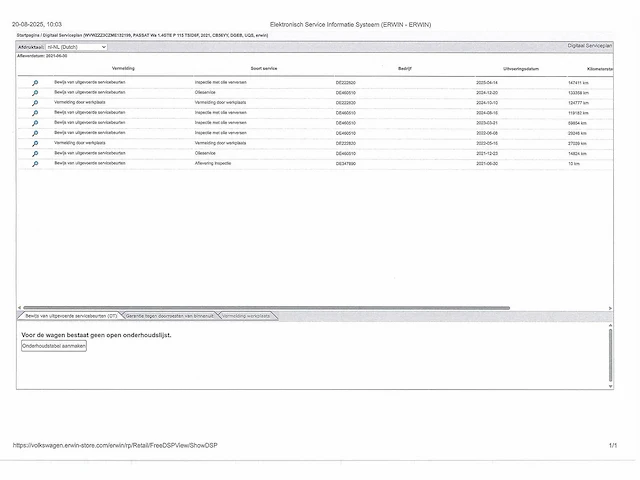Open the Afdruktaal nl-NL (Dutch) dropdown
The image size is (640, 480).
pyautogui.click(x=76, y=47)
